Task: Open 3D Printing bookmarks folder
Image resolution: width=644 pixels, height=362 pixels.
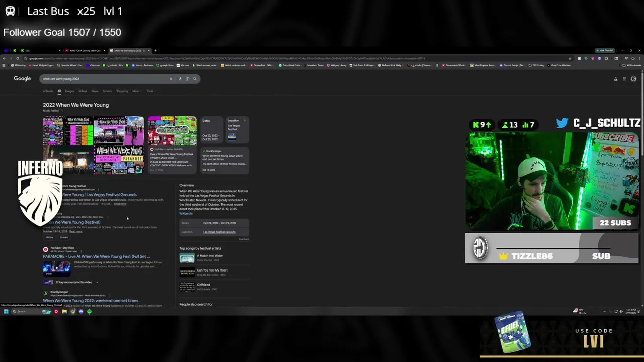Action: pyautogui.click(x=537, y=65)
